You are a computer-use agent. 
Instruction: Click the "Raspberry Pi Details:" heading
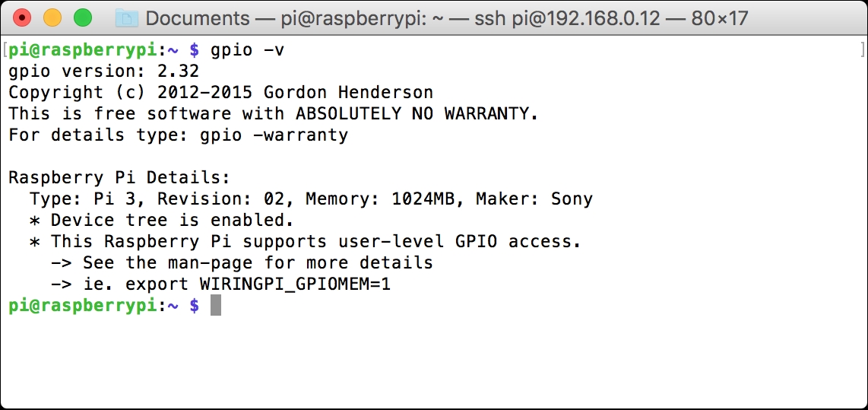(119, 178)
